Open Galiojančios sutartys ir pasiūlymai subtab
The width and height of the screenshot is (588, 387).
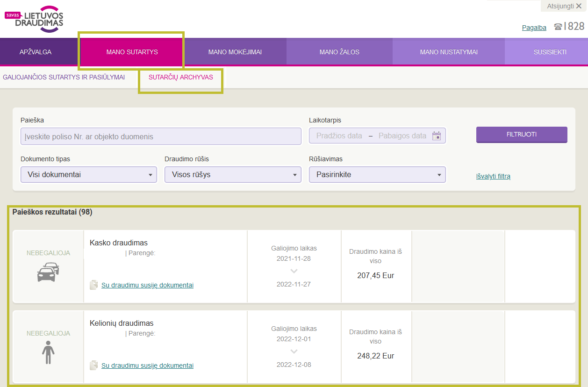click(x=64, y=78)
